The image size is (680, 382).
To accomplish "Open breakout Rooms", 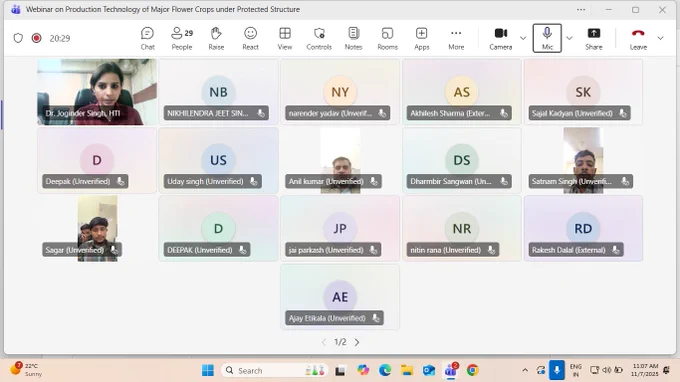I will coord(387,38).
